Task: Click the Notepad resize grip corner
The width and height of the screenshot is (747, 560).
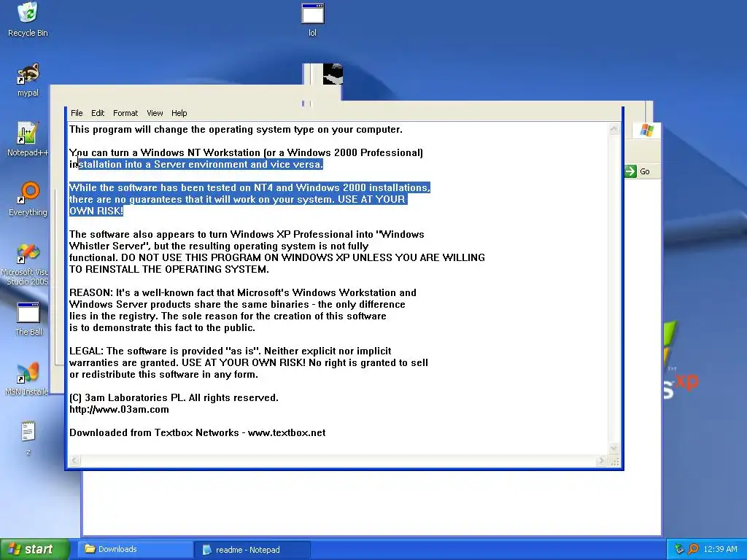Action: click(x=614, y=461)
